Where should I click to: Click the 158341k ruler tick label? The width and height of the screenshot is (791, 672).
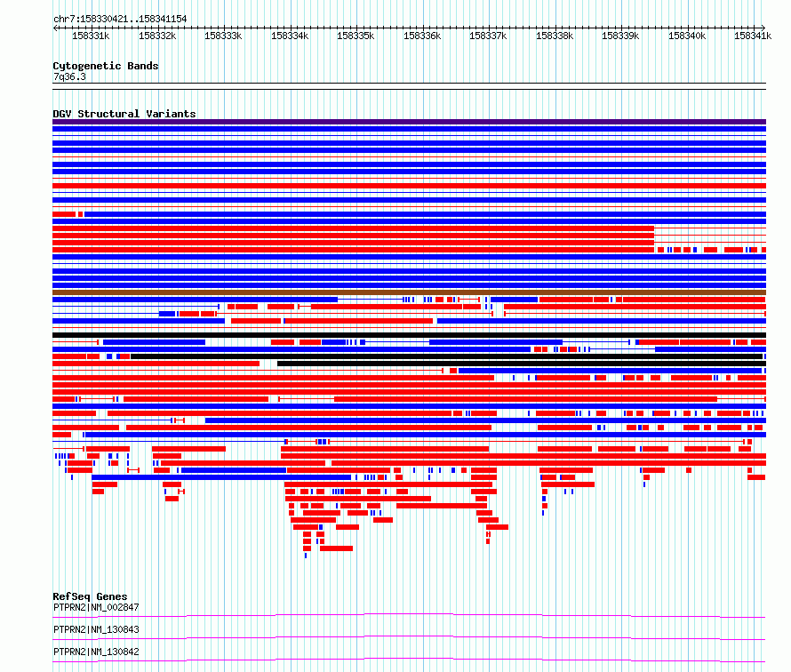tap(753, 36)
